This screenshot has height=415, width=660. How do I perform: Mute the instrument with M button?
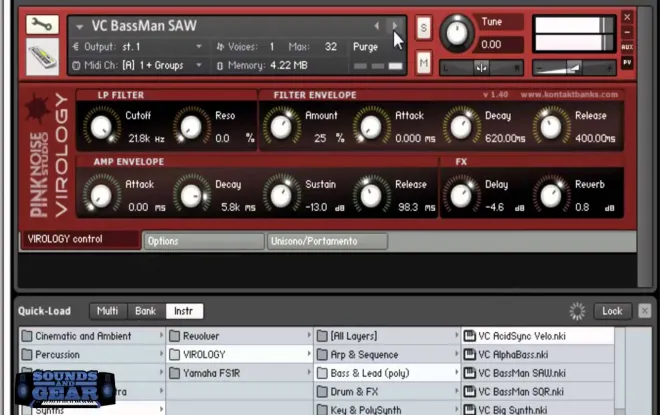tap(424, 63)
